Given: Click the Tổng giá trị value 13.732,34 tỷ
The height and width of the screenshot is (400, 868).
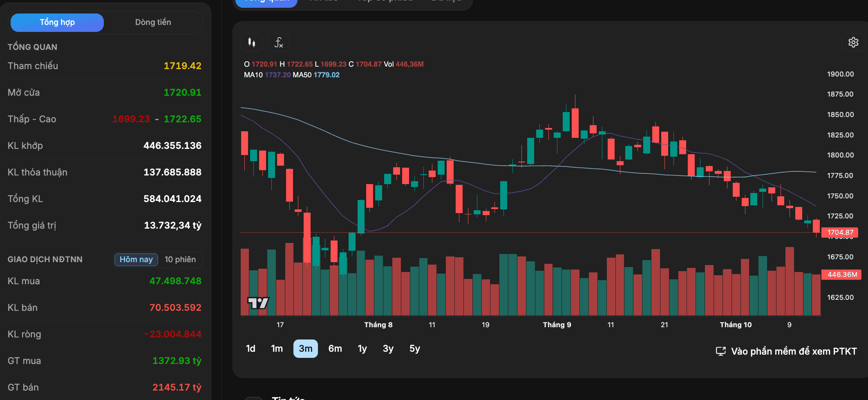Looking at the screenshot, I should click(x=173, y=225).
